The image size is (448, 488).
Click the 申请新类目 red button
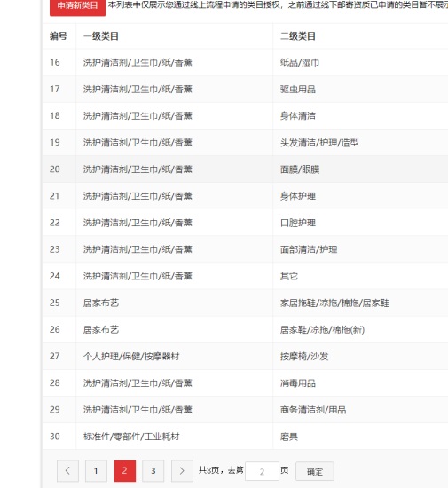point(77,6)
